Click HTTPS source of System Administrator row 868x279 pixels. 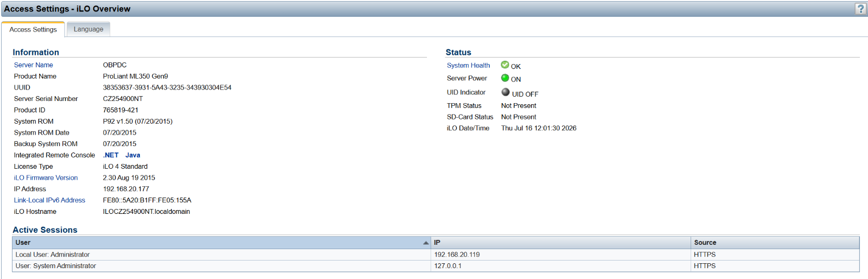(x=705, y=266)
